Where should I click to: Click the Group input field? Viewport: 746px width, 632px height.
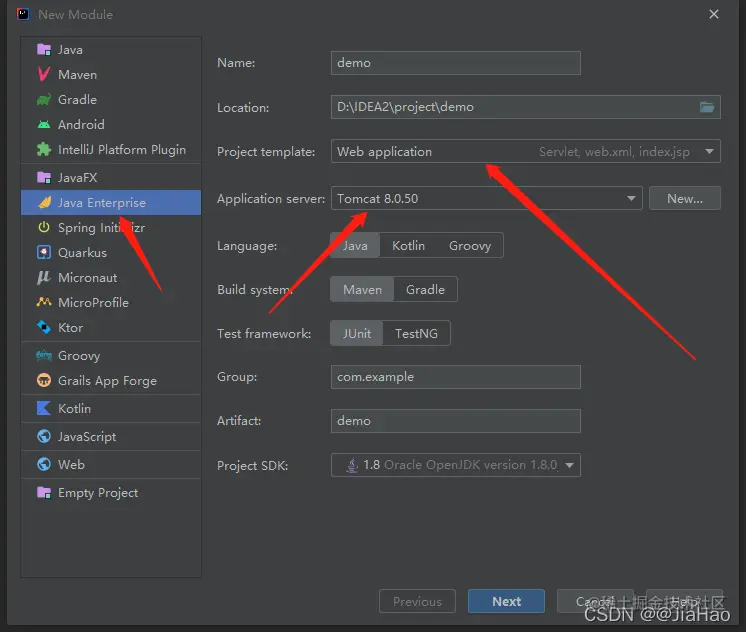pos(456,377)
